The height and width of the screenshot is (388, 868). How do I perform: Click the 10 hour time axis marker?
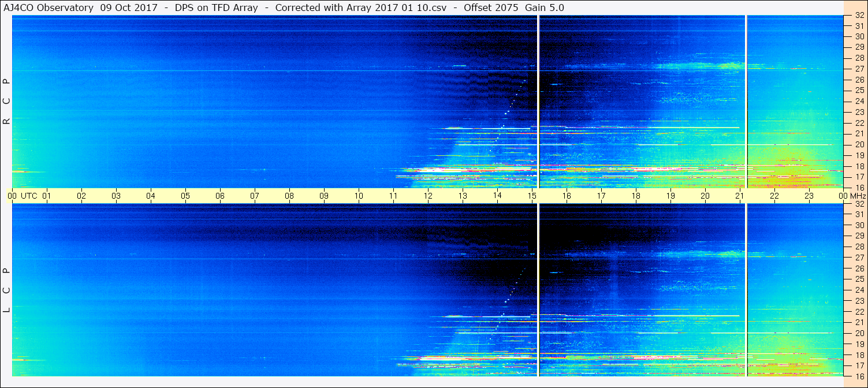(359, 196)
